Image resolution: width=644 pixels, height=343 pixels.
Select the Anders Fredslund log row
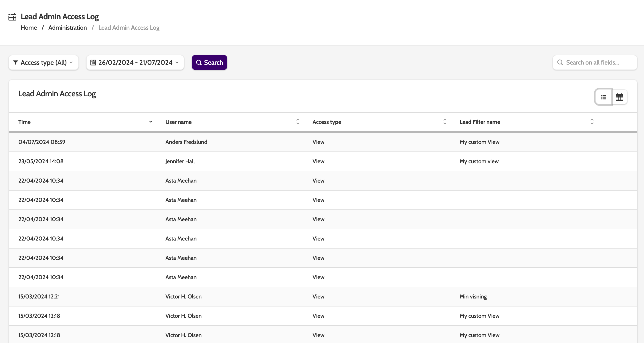(x=186, y=142)
